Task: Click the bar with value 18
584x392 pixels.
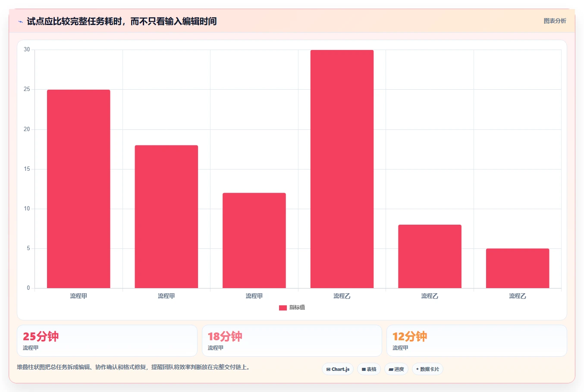Action: pyautogui.click(x=166, y=216)
